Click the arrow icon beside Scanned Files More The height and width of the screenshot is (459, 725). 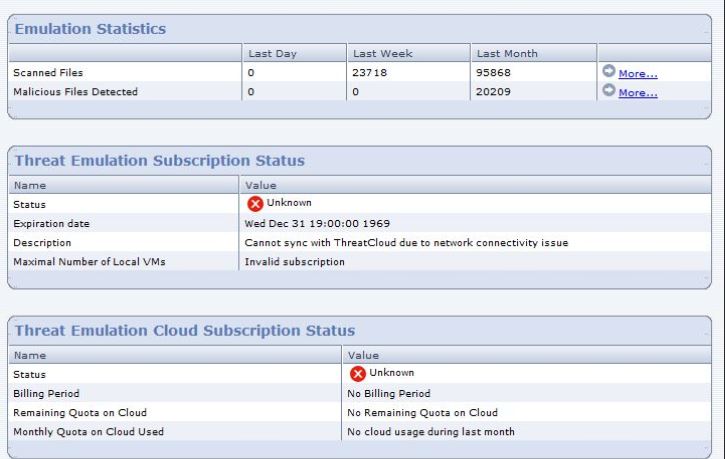pos(608,71)
